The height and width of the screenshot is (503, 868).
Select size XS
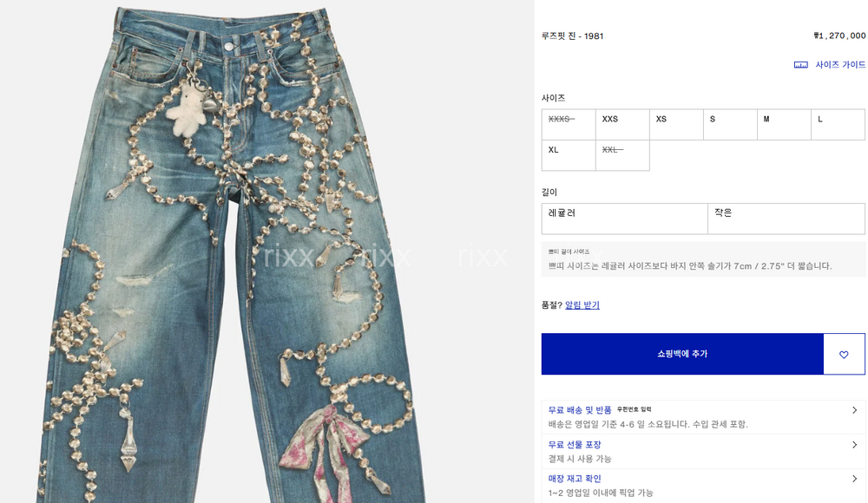coord(676,125)
